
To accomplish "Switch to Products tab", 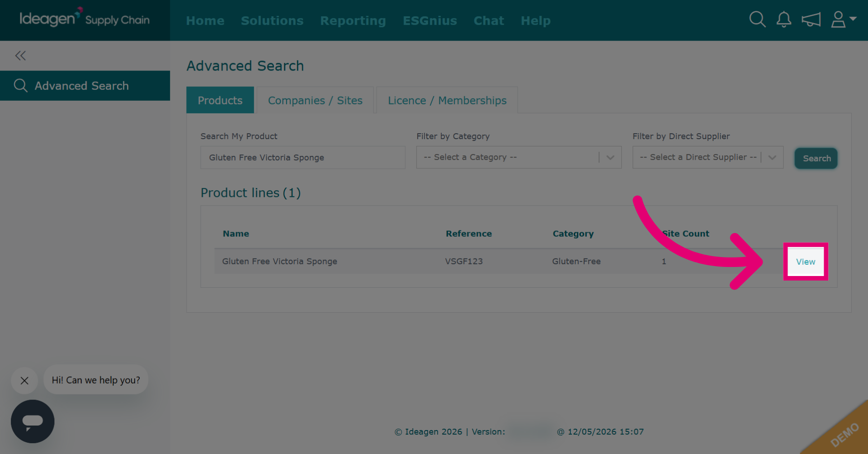I will pos(220,100).
